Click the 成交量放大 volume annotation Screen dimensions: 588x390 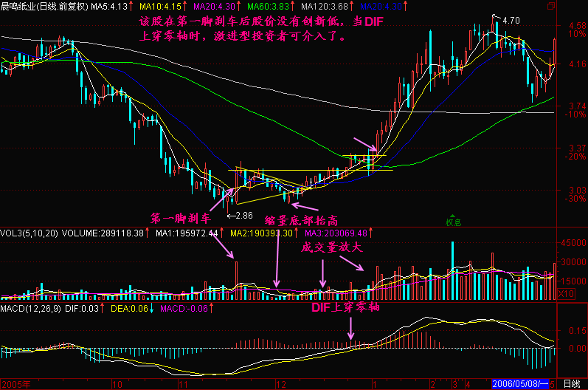[331, 247]
